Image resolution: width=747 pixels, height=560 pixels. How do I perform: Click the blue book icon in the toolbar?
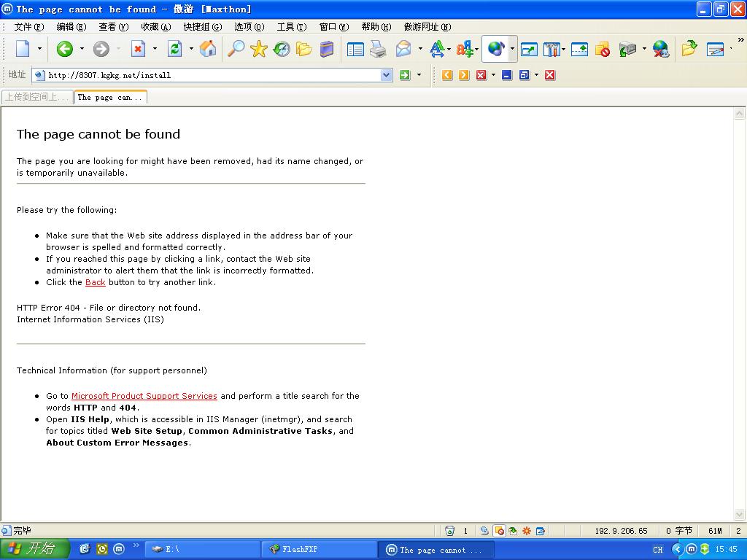[x=326, y=49]
